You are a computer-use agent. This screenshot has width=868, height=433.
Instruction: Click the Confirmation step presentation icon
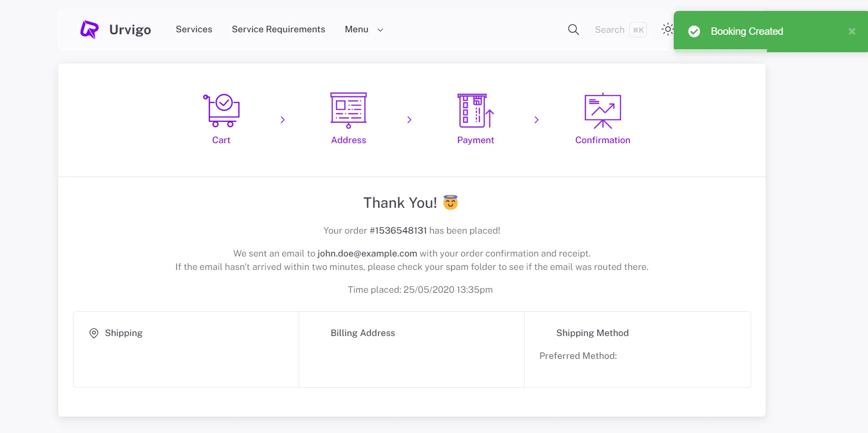[603, 110]
